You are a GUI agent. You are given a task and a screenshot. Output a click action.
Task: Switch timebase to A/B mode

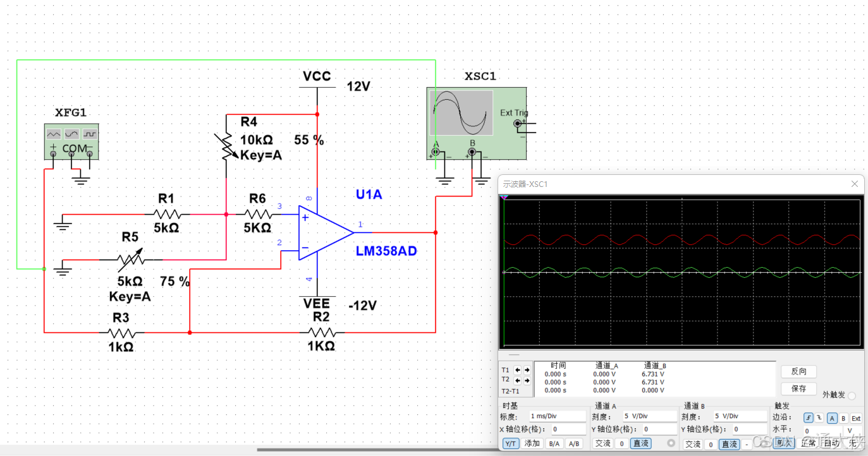tap(574, 444)
